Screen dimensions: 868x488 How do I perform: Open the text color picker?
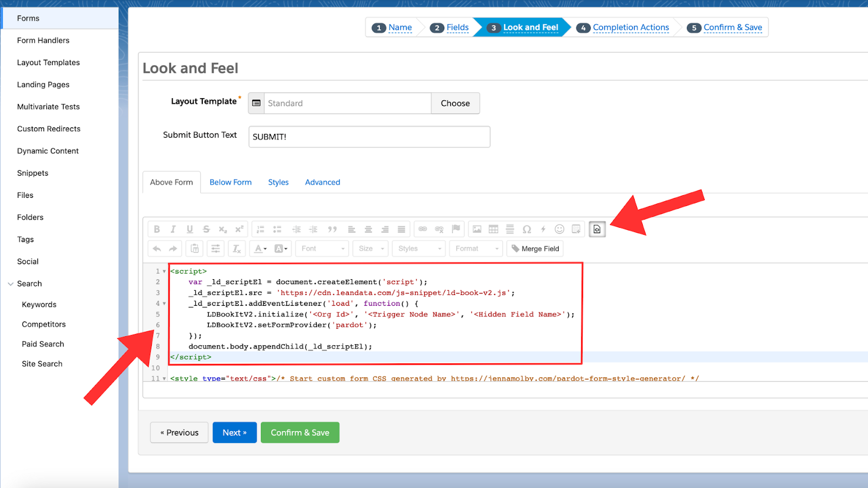click(261, 249)
